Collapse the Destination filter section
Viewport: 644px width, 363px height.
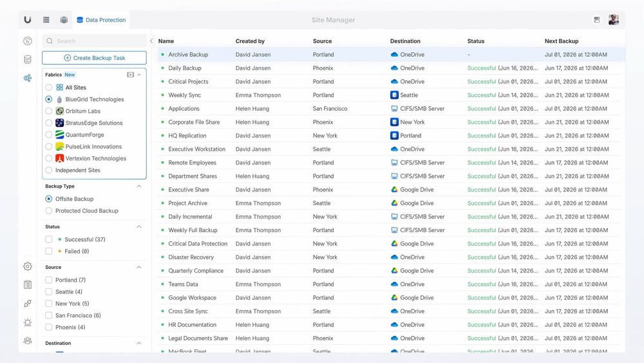139,343
